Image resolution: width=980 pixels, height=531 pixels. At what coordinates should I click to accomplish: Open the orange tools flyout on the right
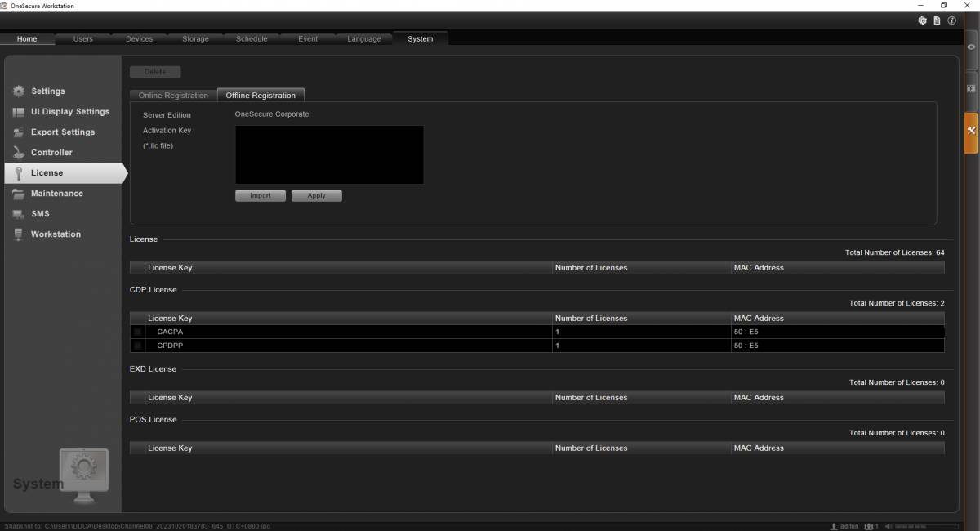pos(970,130)
